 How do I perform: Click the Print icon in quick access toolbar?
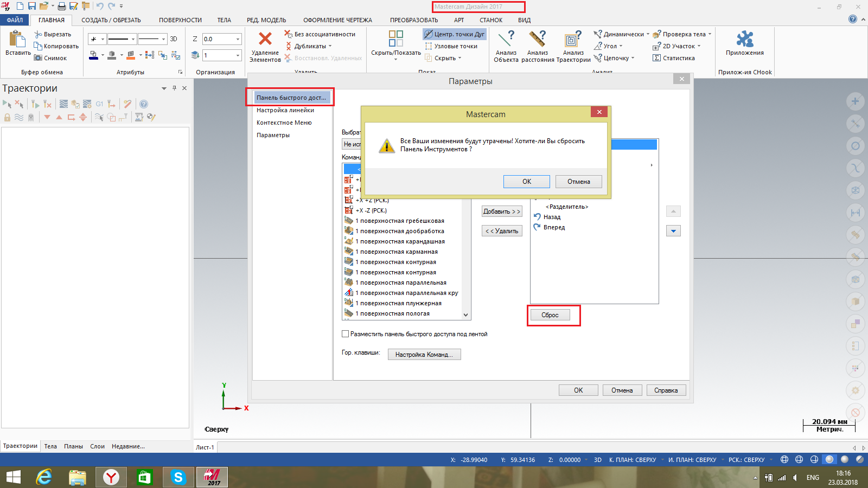coord(62,6)
